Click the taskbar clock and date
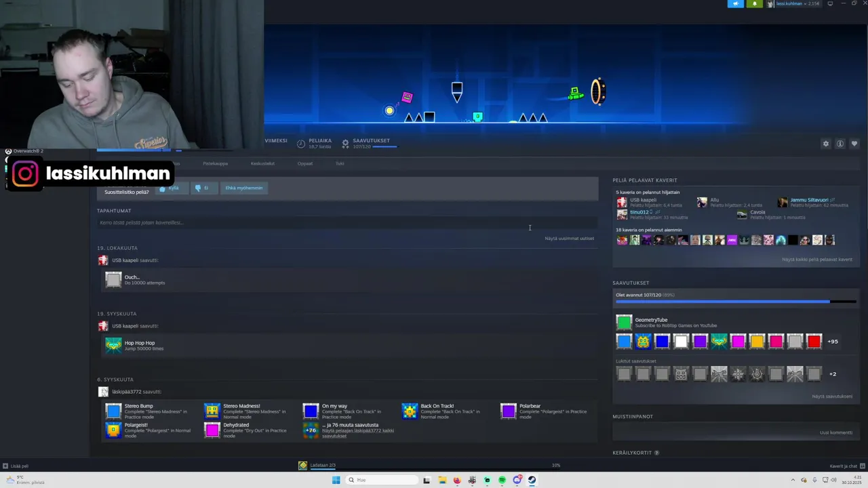Image resolution: width=868 pixels, height=488 pixels. (x=851, y=480)
